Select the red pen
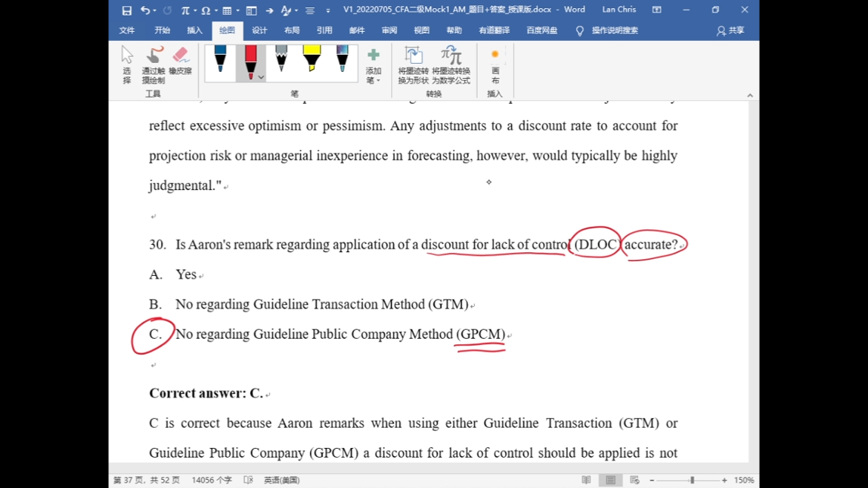This screenshot has width=868, height=488. [x=250, y=61]
